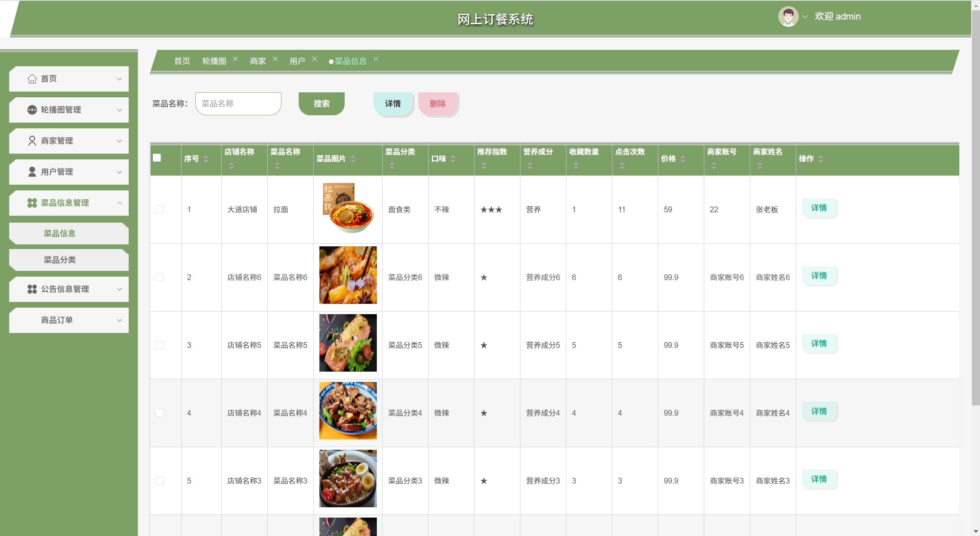The width and height of the screenshot is (980, 536).
Task: Toggle the select-all header checkbox
Action: tap(157, 158)
